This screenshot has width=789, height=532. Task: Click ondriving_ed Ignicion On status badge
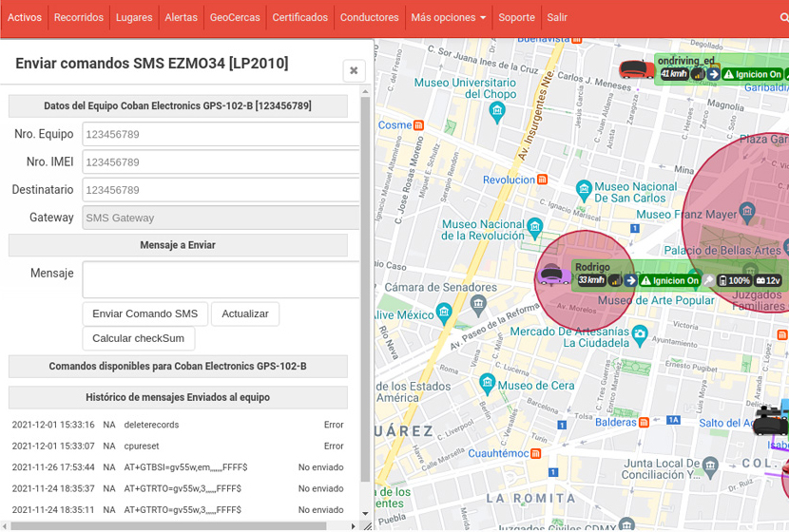(x=753, y=74)
